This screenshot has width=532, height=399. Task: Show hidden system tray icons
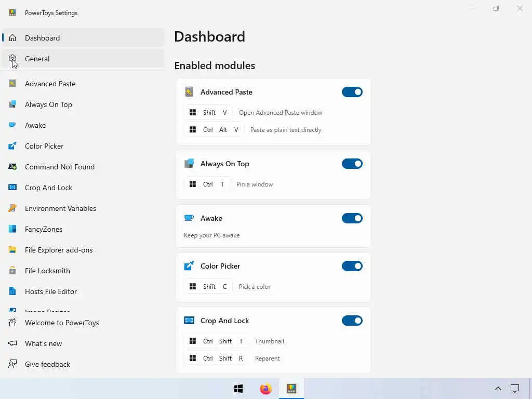pyautogui.click(x=498, y=389)
